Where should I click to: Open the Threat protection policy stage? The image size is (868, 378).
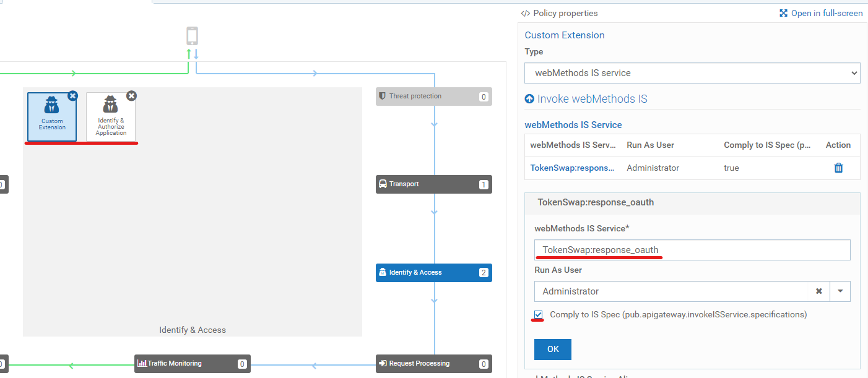[433, 97]
